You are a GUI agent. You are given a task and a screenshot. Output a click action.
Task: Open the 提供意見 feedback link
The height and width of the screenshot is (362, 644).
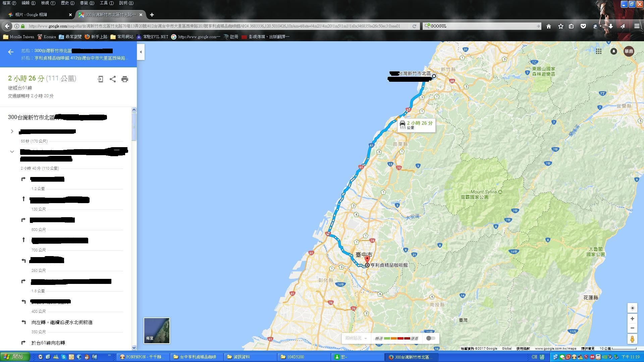(588, 349)
